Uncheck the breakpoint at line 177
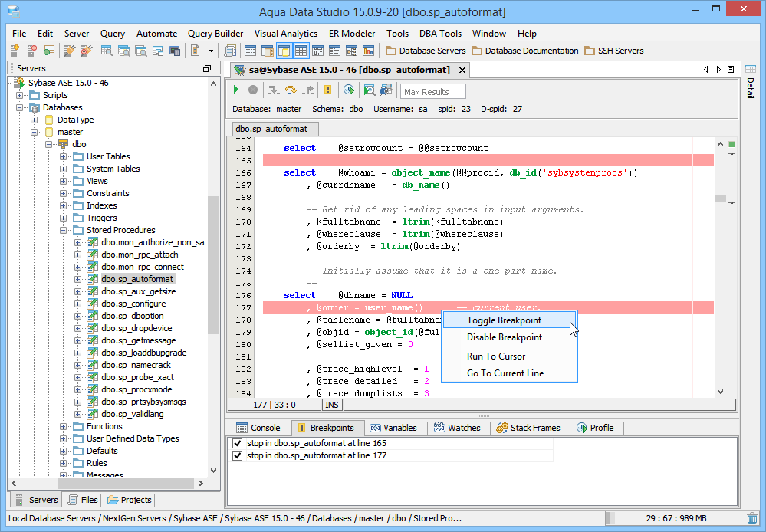The width and height of the screenshot is (766, 532). pyautogui.click(x=237, y=455)
